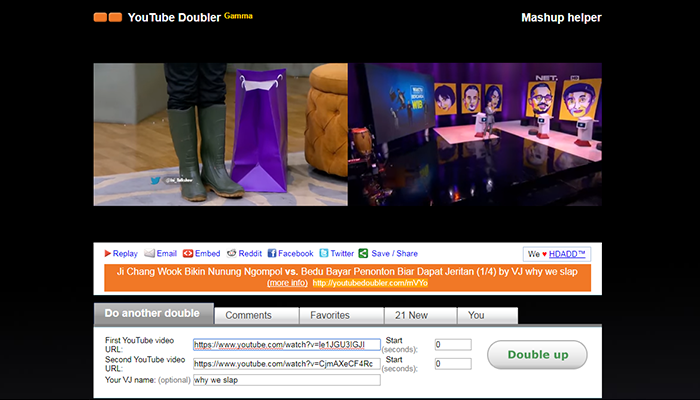Viewport: 700px width, 400px height.
Task: Click the red Replay play icon
Action: pyautogui.click(x=108, y=254)
